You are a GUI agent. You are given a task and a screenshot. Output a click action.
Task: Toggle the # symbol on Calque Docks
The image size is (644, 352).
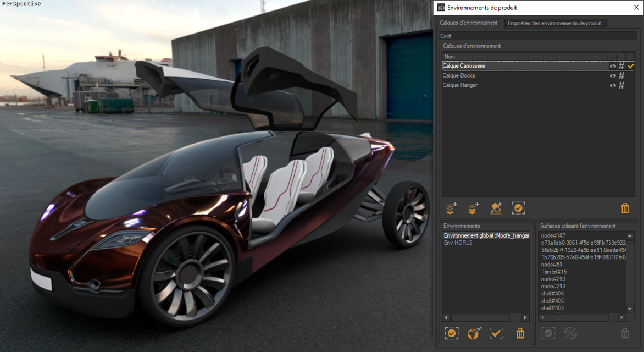pos(621,75)
